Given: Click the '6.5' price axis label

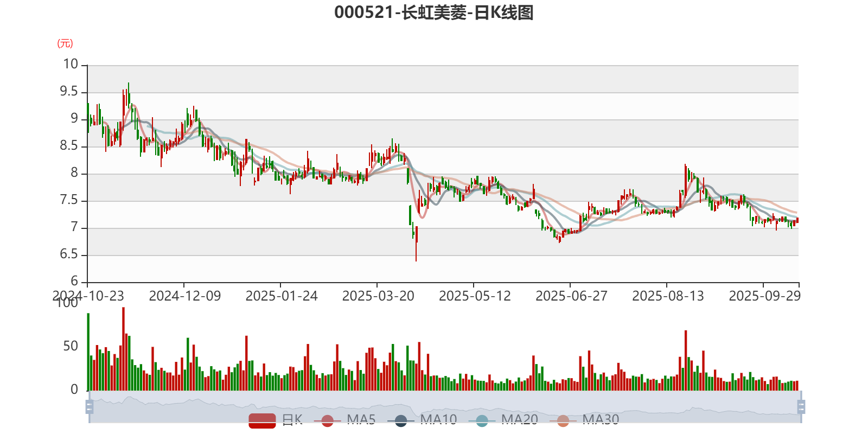Looking at the screenshot, I should (x=69, y=254).
